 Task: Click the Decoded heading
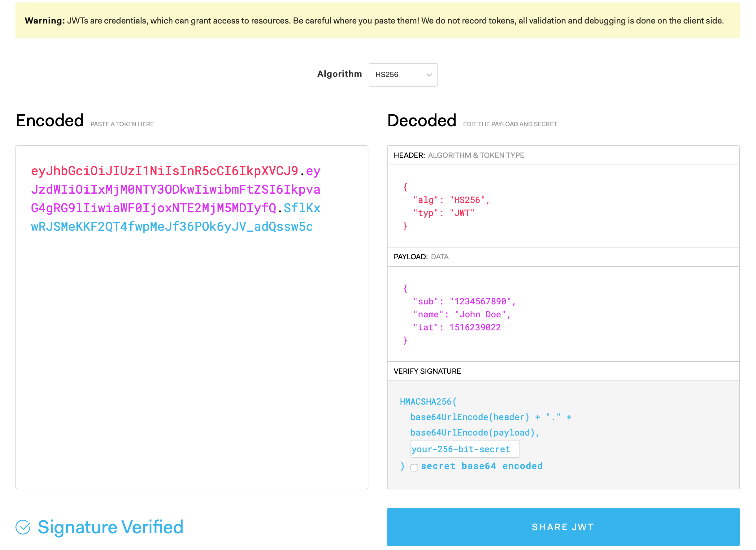(422, 120)
